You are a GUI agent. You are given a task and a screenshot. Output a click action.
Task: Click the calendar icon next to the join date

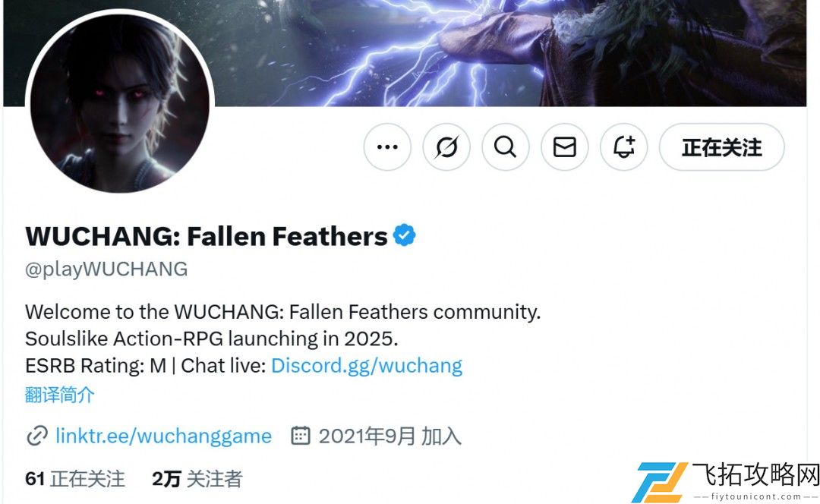(300, 436)
